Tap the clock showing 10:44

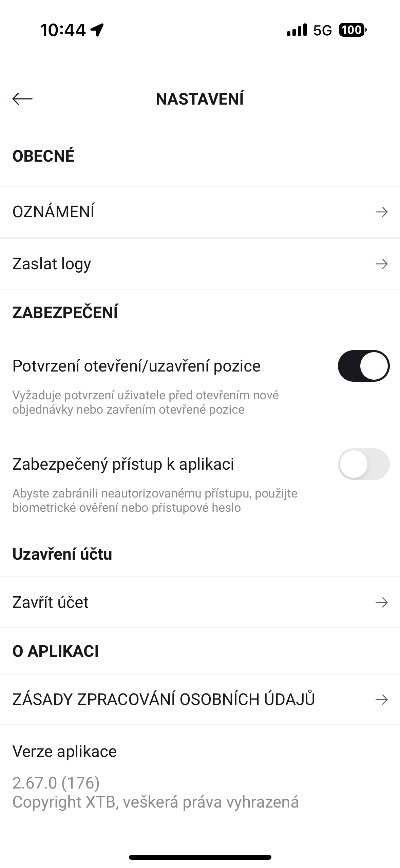pyautogui.click(x=63, y=30)
